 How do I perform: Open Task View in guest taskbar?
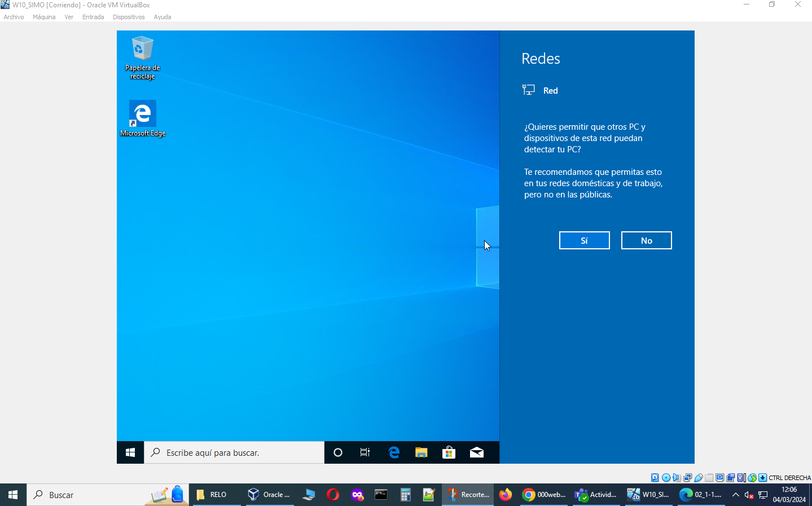[365, 452]
